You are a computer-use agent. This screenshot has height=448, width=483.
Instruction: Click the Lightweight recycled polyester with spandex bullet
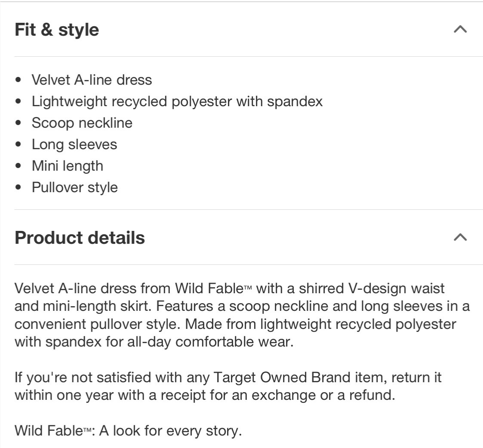(177, 101)
